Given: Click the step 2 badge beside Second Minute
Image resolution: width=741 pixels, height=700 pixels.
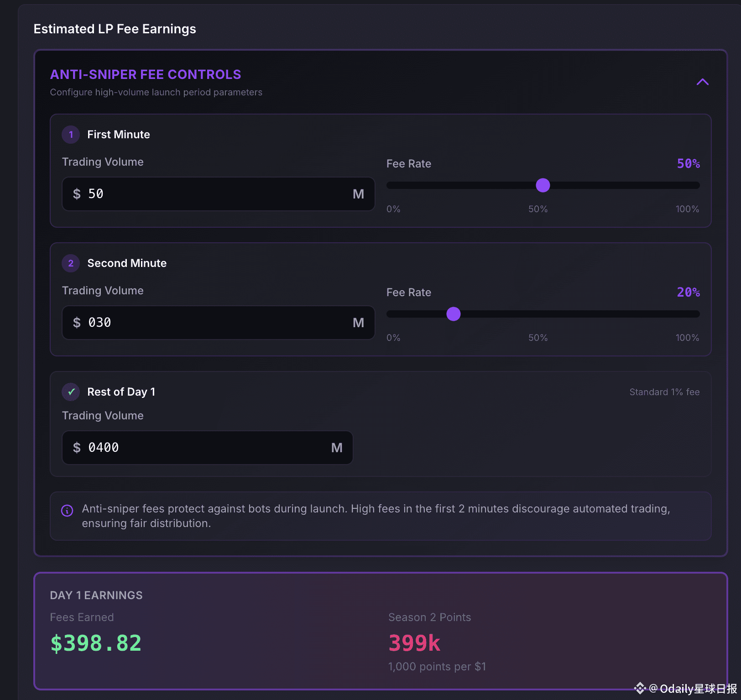Looking at the screenshot, I should (71, 263).
